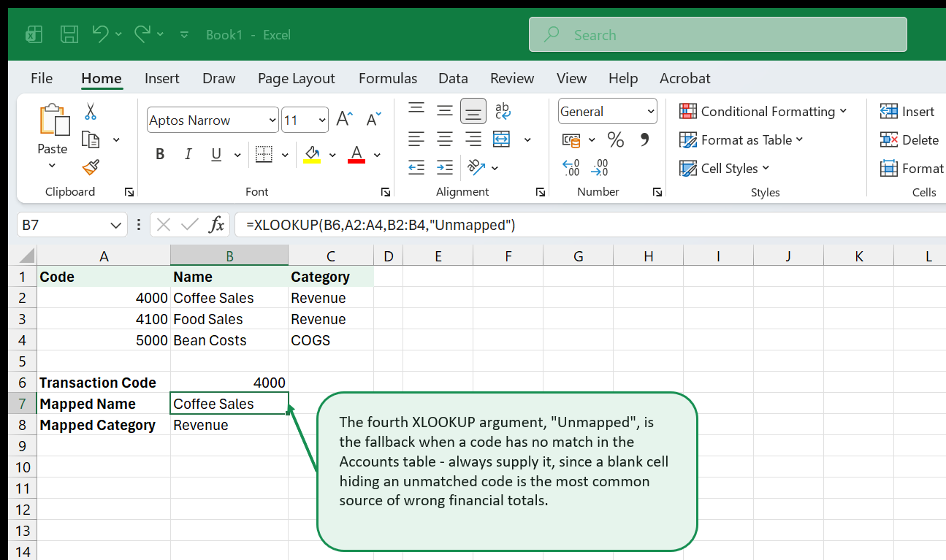
Task: Open Conditional Formatting menu
Action: [x=763, y=111]
